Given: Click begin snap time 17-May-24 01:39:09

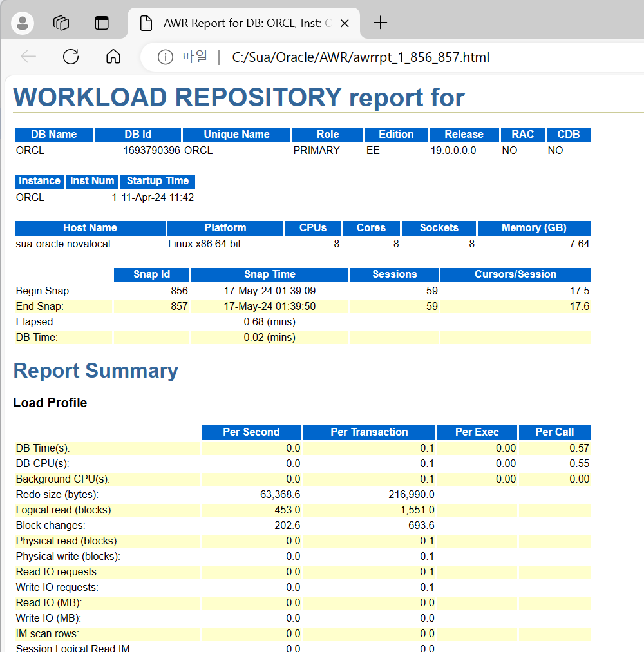Looking at the screenshot, I should point(269,291).
